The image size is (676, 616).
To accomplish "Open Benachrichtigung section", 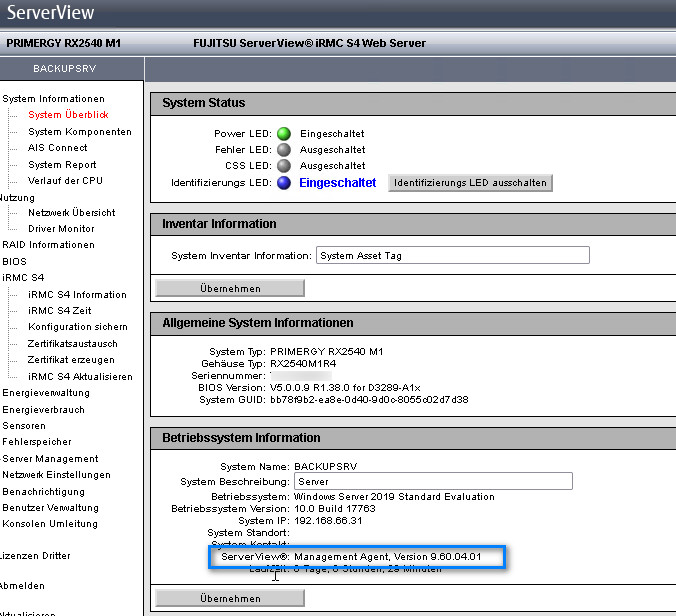I will click(x=44, y=492).
